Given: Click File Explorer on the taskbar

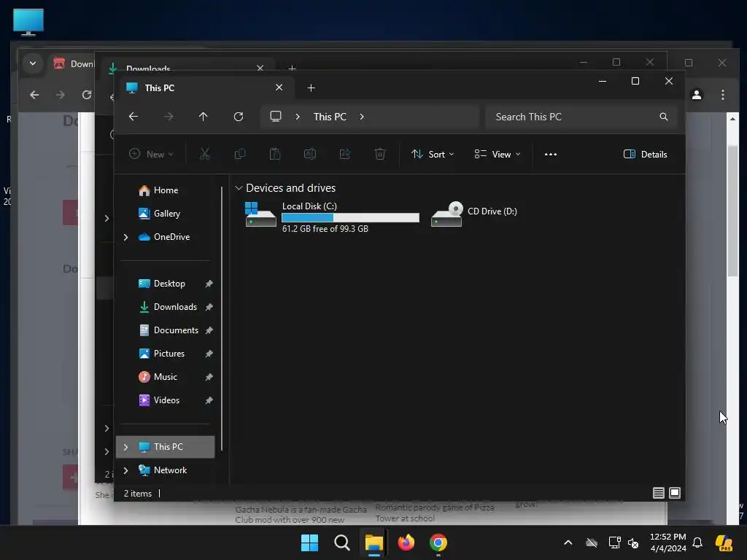Looking at the screenshot, I should (x=374, y=542).
